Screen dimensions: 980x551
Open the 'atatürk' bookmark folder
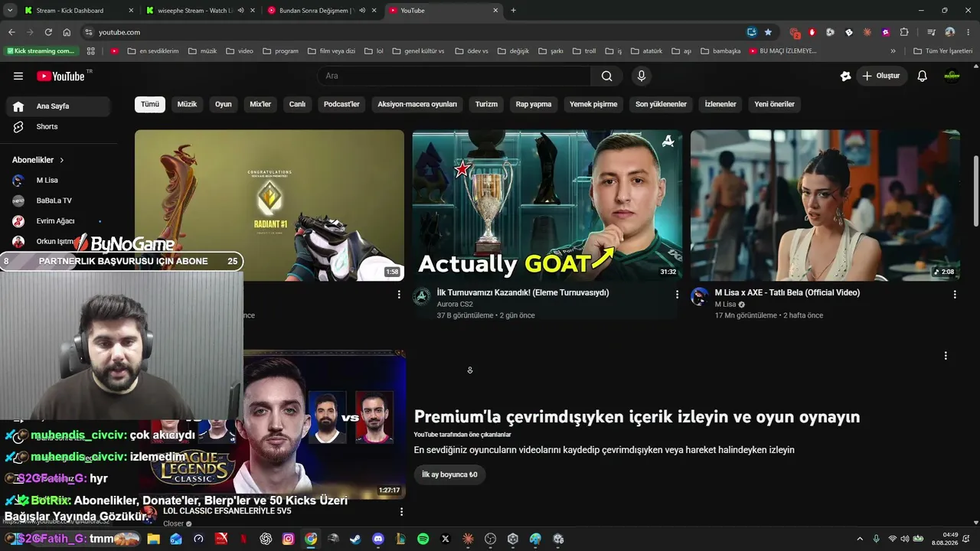tap(646, 51)
